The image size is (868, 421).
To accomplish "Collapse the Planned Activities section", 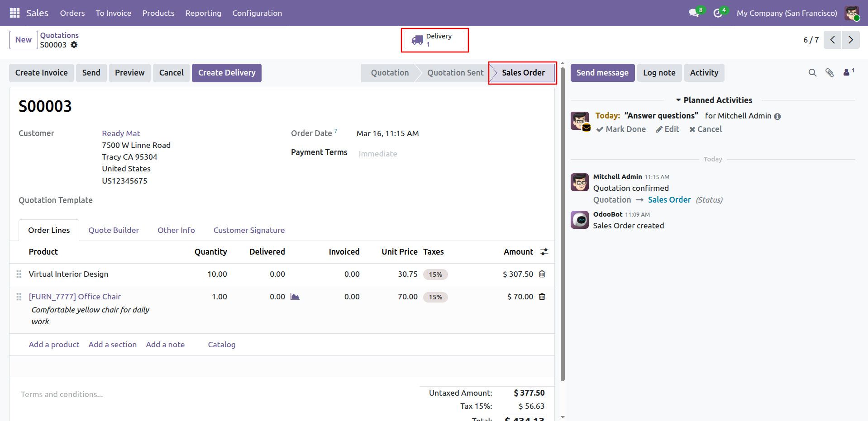I will click(x=714, y=100).
